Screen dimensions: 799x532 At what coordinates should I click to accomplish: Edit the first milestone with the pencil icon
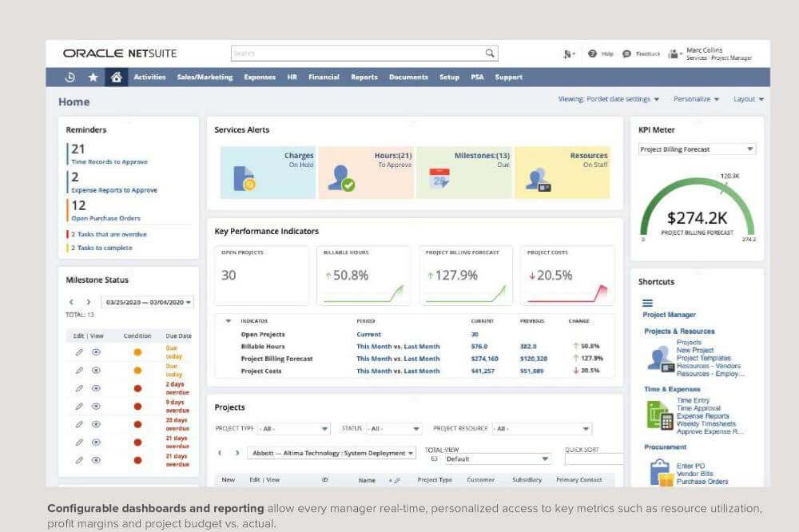(79, 351)
